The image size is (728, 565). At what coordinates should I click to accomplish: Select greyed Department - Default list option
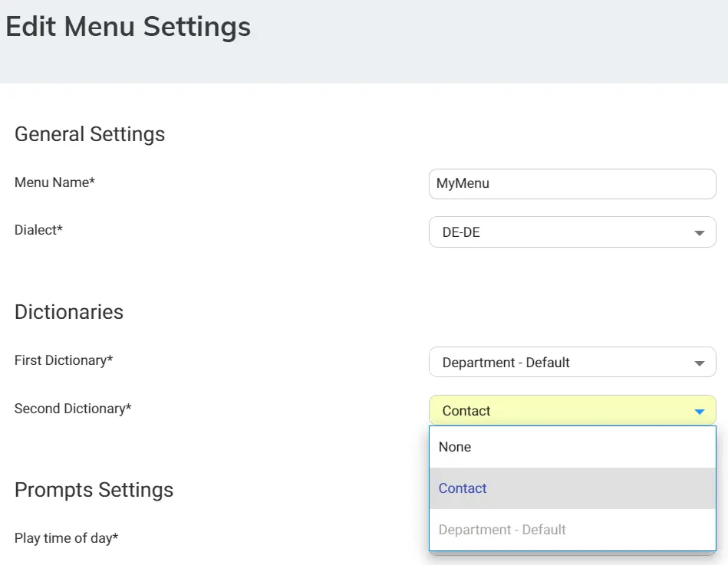coord(572,530)
